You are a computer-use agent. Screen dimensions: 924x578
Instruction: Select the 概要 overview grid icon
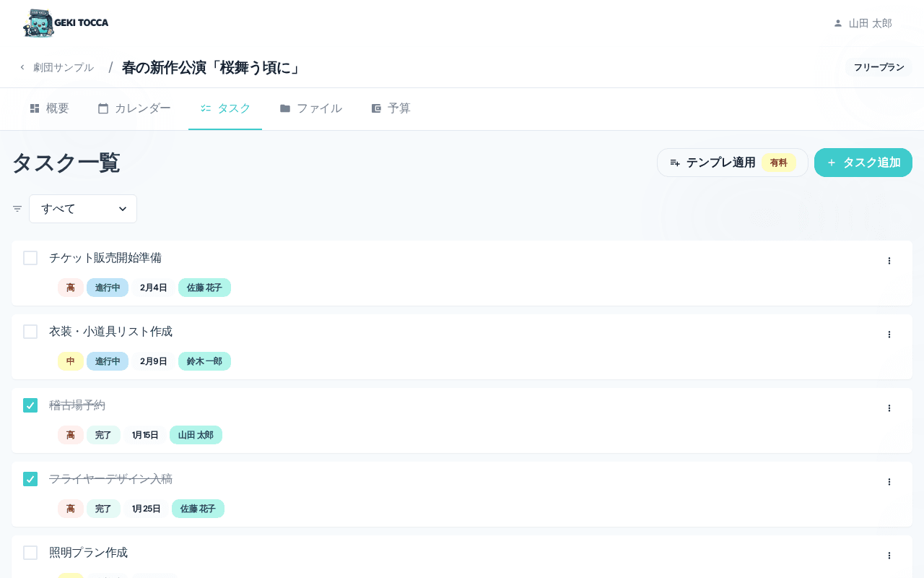35,108
